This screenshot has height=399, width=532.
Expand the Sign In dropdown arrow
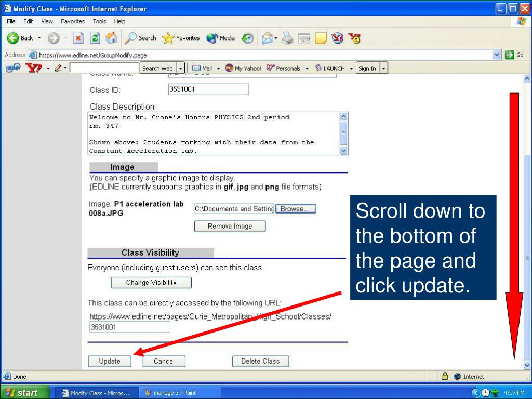(x=384, y=68)
